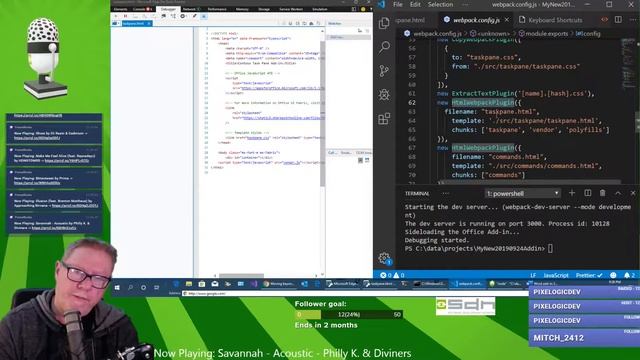Open the Selection menu in VS Code
The image size is (640, 360).
440,4
